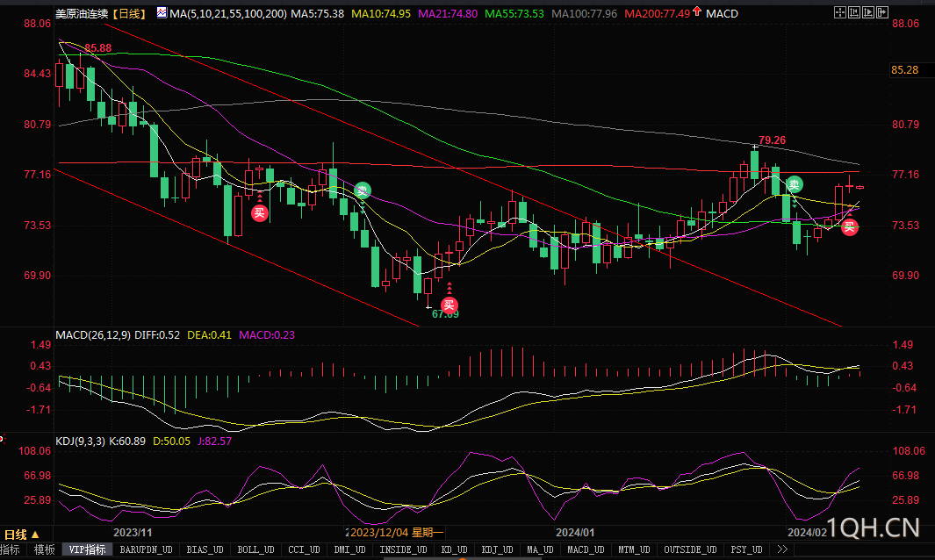Click the red up-arrow icon next to MA200
The height and width of the screenshot is (560, 935).
pos(696,11)
